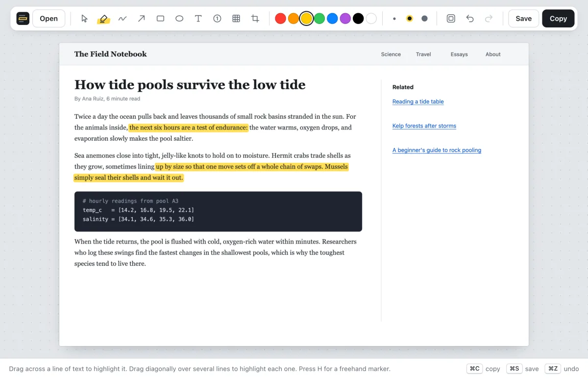Click The Field Notebook site title
The image size is (588, 379).
pyautogui.click(x=111, y=54)
